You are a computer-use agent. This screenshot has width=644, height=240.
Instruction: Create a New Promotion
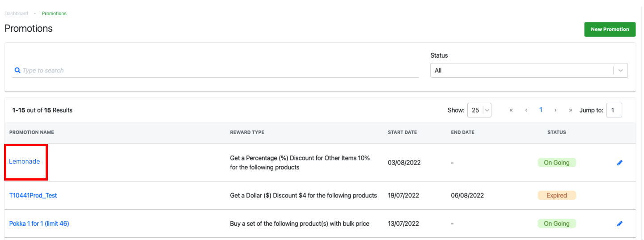[610, 29]
